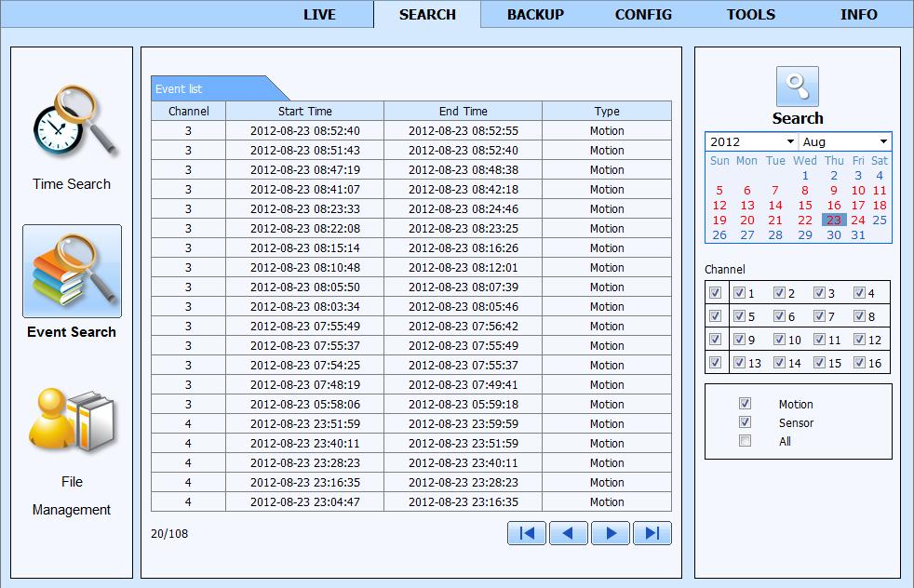Click end time 2012-08-23 08:05:46
This screenshot has width=914, height=588.
(x=464, y=306)
